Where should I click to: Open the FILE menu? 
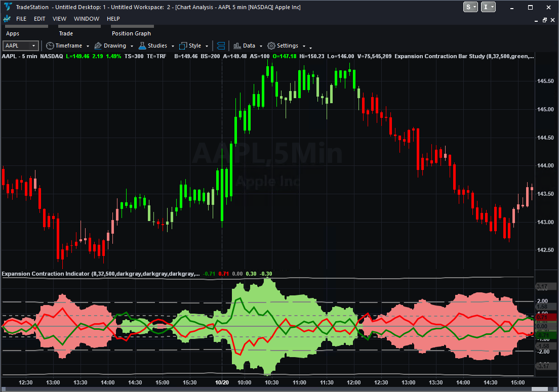coord(21,19)
